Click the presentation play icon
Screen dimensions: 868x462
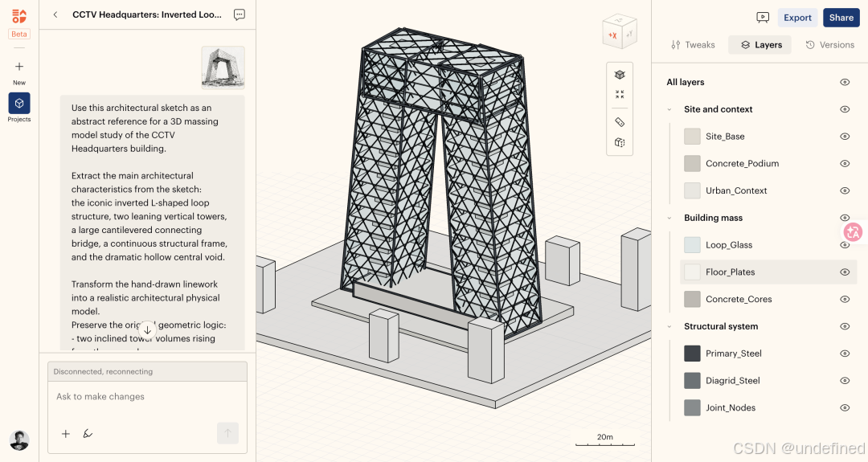[763, 18]
